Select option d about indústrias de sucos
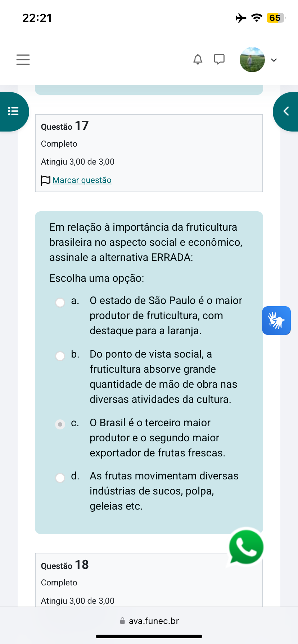The height and width of the screenshot is (644, 298). tap(60, 478)
